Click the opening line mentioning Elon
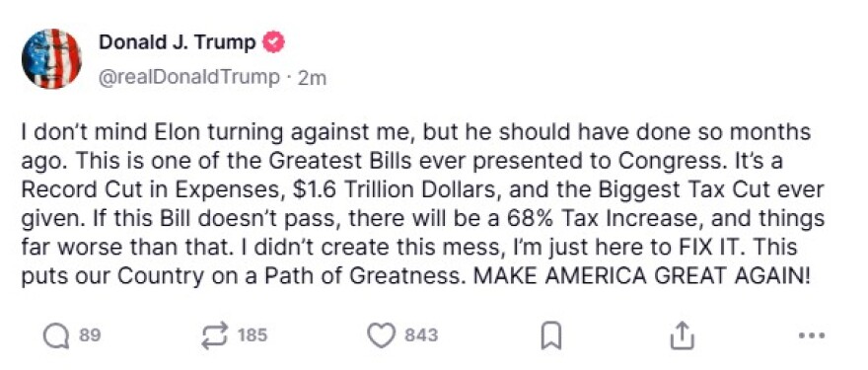 [x=415, y=133]
